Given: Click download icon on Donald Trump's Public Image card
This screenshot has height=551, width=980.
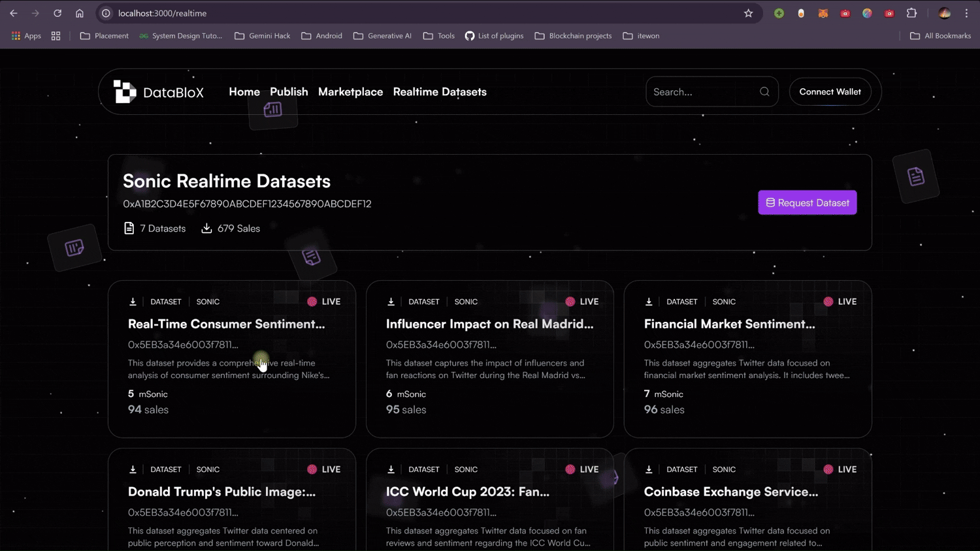Looking at the screenshot, I should pyautogui.click(x=133, y=469).
